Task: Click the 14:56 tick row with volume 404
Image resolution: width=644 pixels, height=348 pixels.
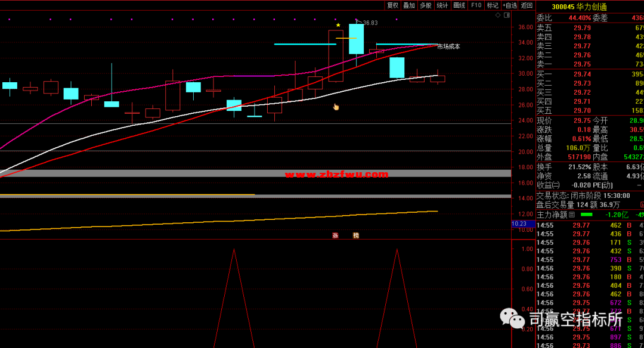Action: (590, 285)
